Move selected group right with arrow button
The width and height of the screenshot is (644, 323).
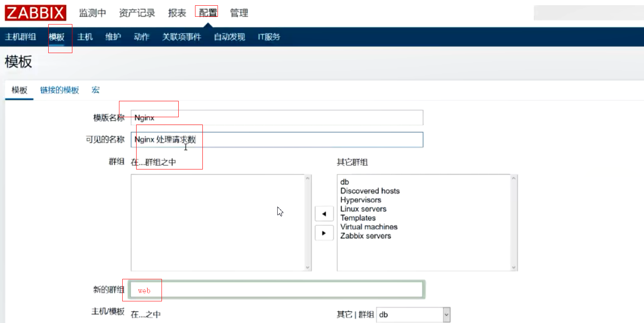click(x=324, y=233)
